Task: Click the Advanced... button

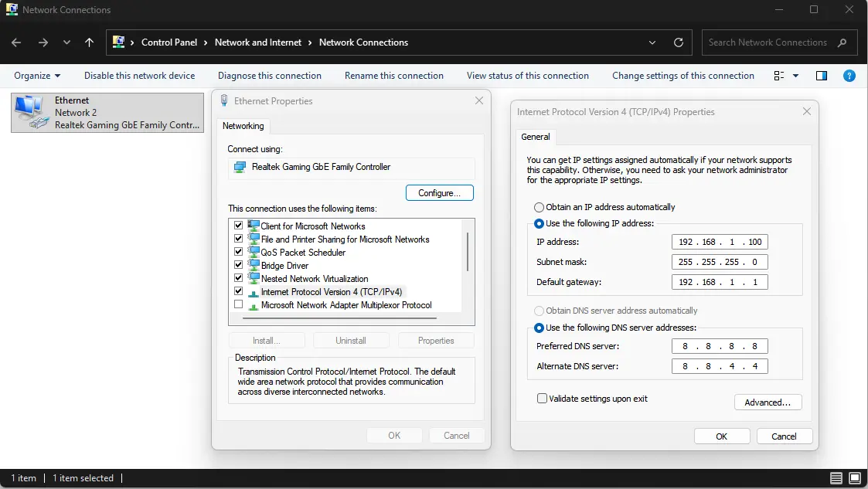Action: coord(767,402)
